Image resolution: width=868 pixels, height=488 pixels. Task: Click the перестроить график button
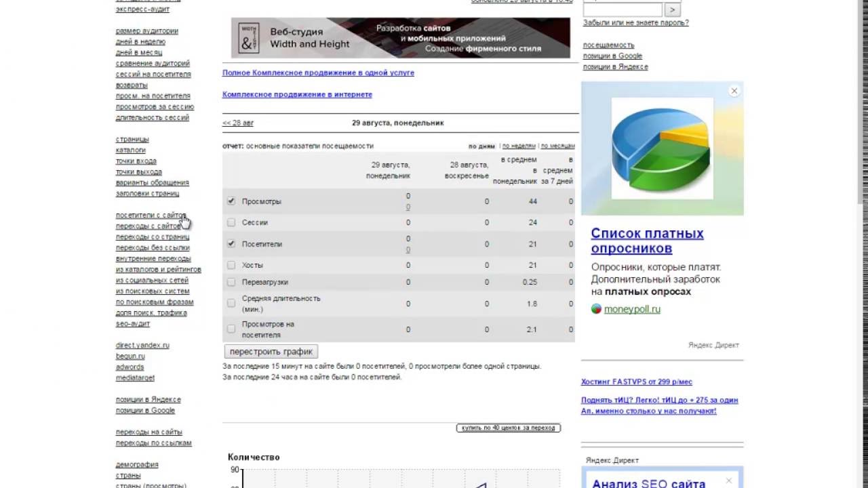pos(271,352)
